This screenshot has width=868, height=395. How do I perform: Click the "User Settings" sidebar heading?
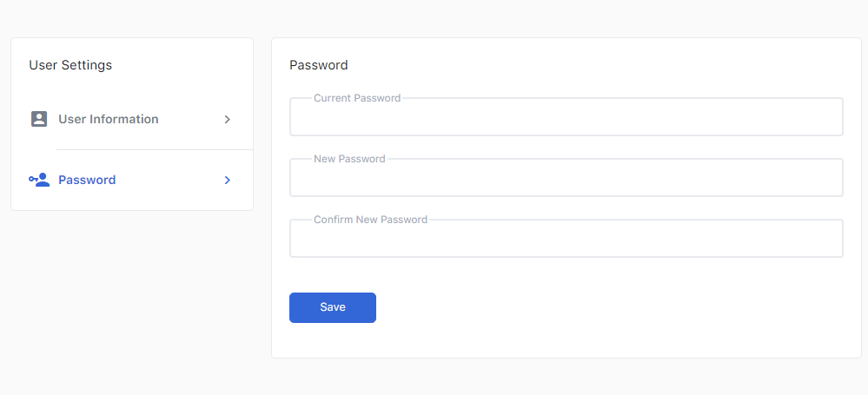(x=70, y=65)
